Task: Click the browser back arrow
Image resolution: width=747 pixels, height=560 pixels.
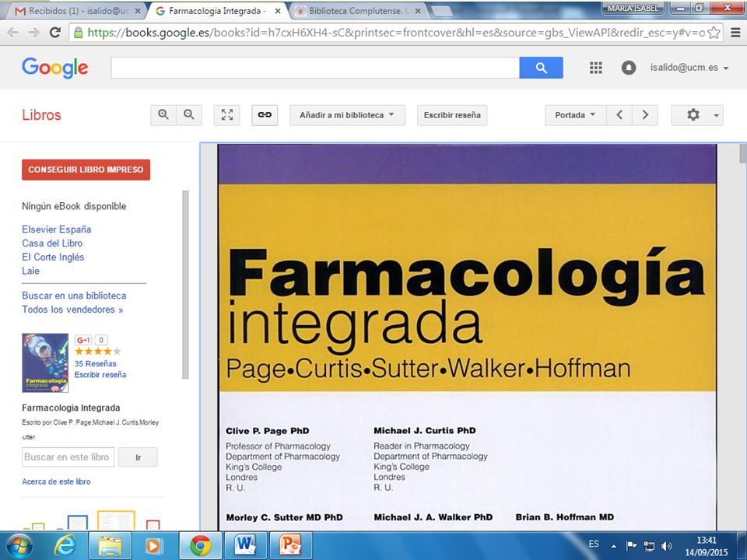Action: (13, 33)
